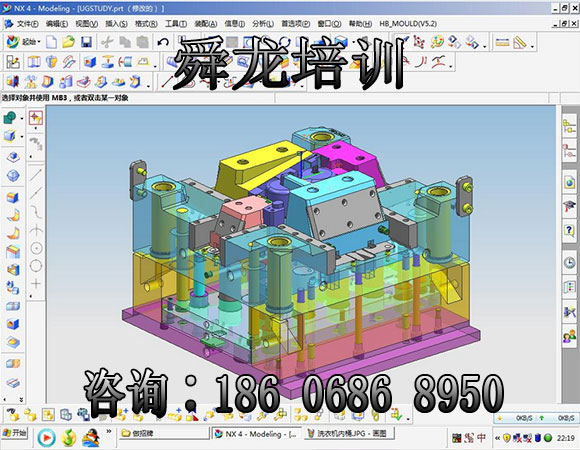This screenshot has width=580, height=450.
Task: Toggle Intersection snap (crossed arc icon)
Action: 36,230
